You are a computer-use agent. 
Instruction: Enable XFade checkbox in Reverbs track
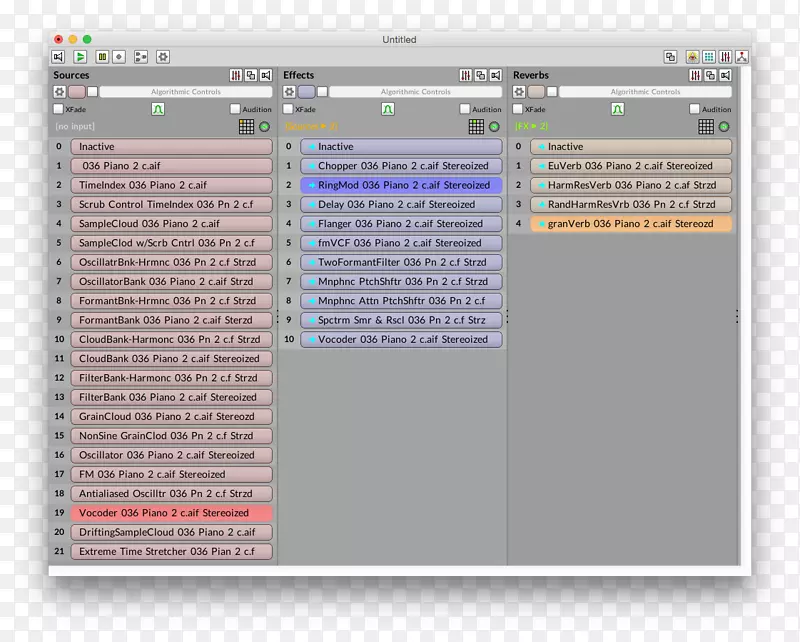pos(518,109)
